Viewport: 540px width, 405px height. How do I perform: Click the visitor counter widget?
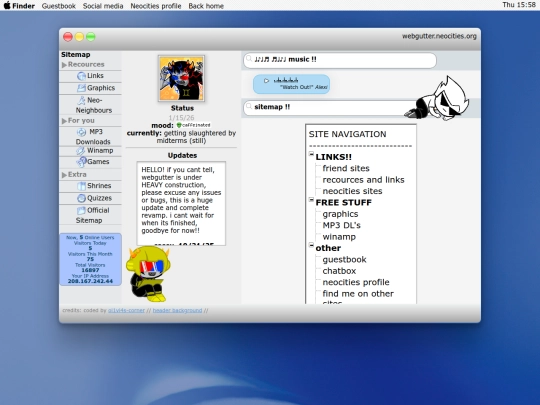pyautogui.click(x=90, y=259)
